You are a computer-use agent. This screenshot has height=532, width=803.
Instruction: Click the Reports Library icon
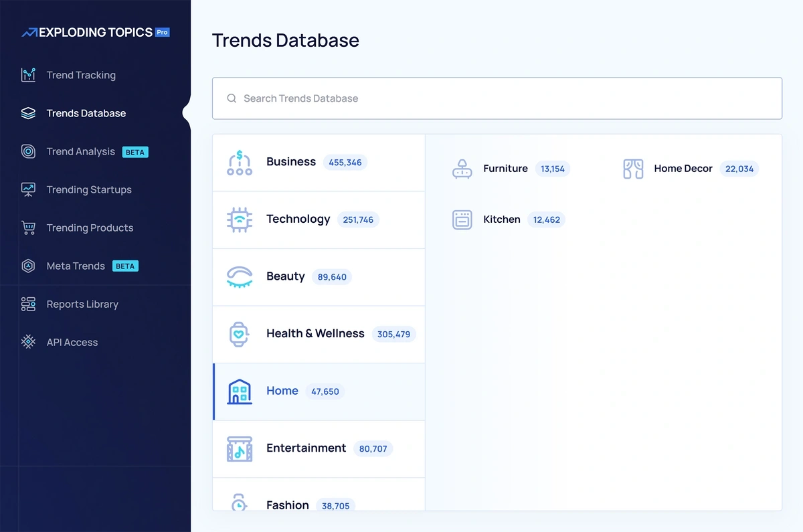(28, 304)
